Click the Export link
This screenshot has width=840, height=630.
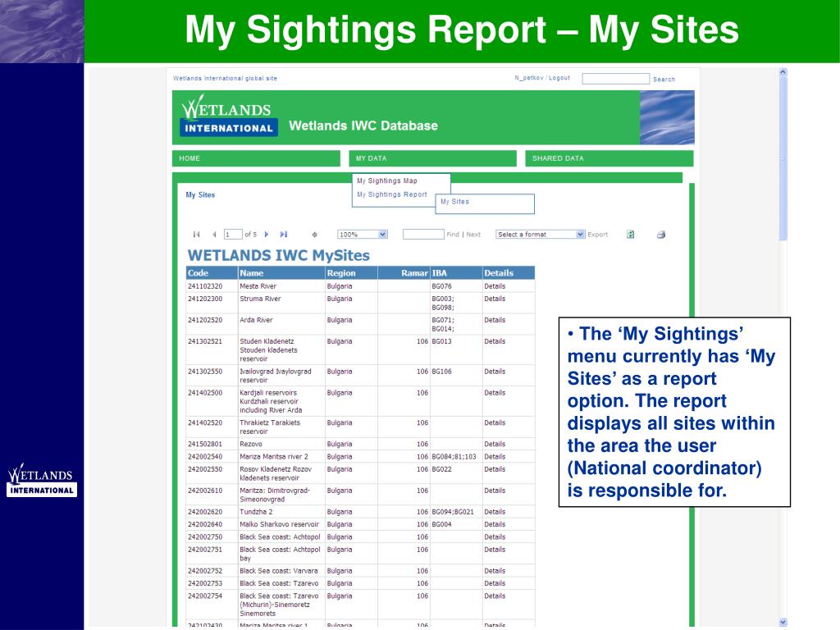pyautogui.click(x=597, y=235)
